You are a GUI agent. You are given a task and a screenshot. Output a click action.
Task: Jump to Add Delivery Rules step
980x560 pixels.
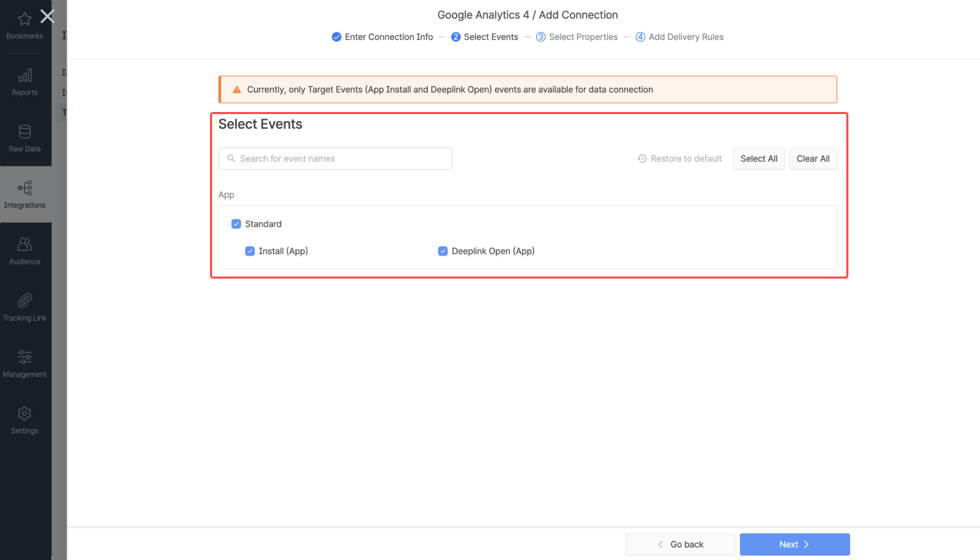tap(680, 37)
